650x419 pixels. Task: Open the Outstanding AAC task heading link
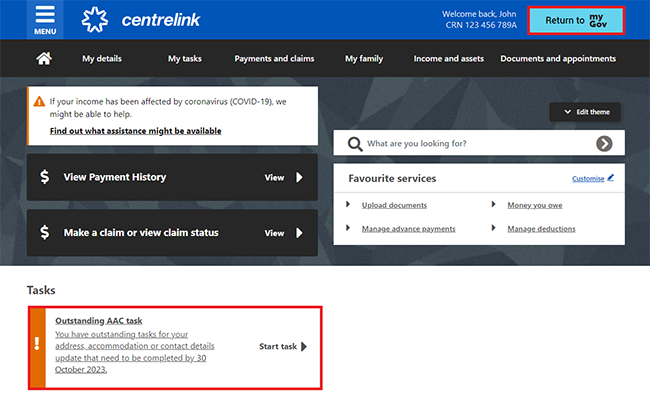coord(99,321)
